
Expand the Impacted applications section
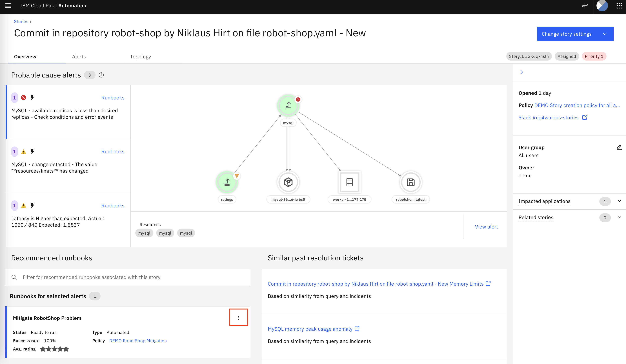(619, 201)
